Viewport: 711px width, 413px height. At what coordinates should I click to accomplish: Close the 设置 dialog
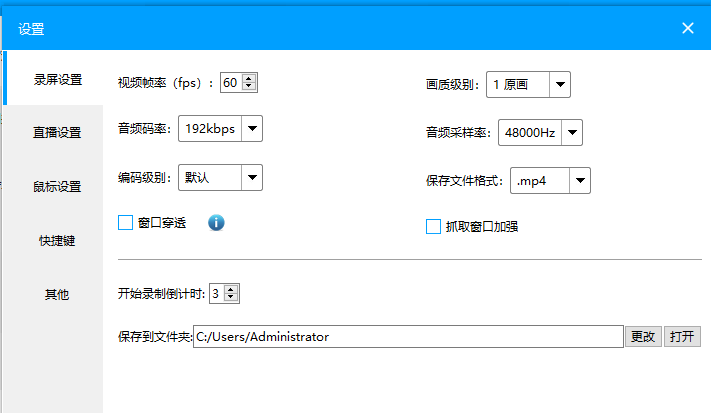pyautogui.click(x=688, y=28)
